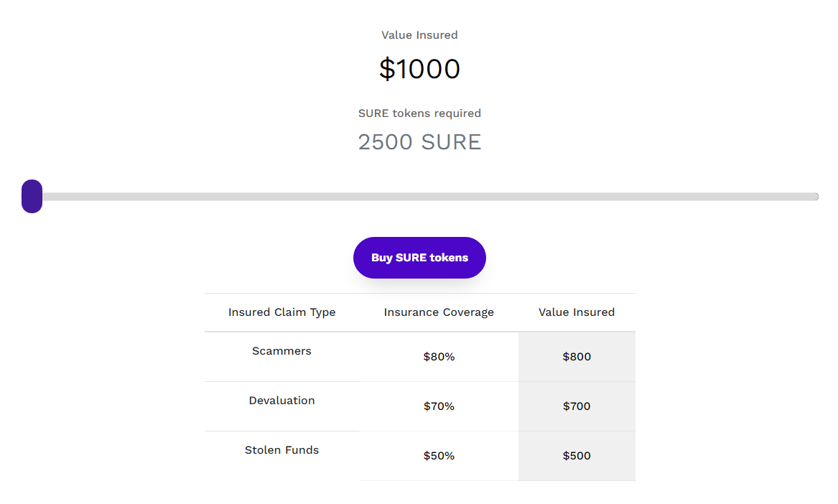Select the SURE tokens required label

point(419,113)
